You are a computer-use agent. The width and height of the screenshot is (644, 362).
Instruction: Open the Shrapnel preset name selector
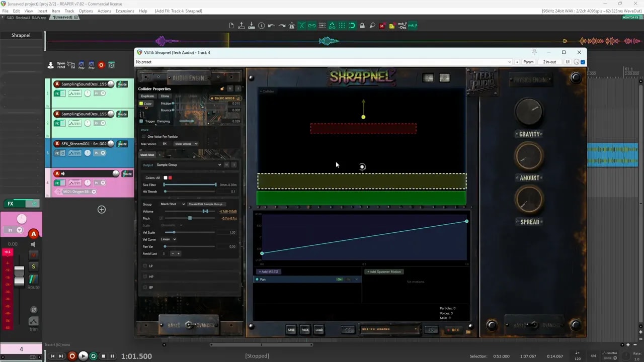(390, 330)
